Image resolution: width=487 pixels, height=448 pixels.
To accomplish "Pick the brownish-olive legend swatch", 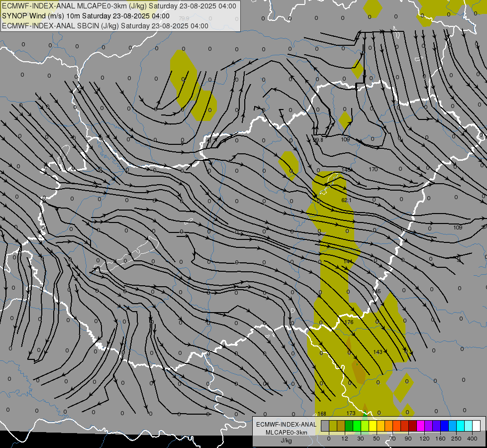I will (x=341, y=426).
